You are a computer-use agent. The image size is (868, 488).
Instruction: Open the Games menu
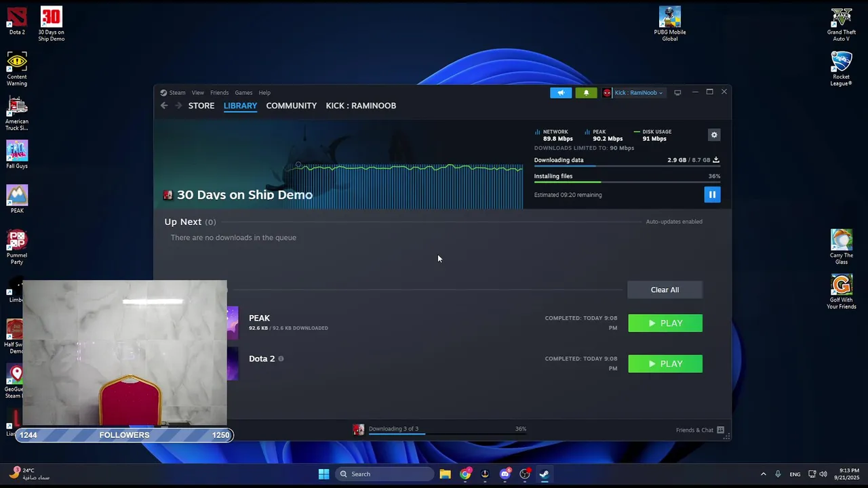pos(243,93)
